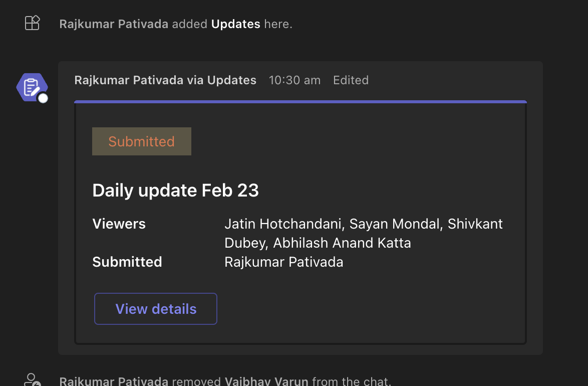Click the apps icon beside the added Updates message
This screenshot has width=588, height=386.
pyautogui.click(x=32, y=23)
